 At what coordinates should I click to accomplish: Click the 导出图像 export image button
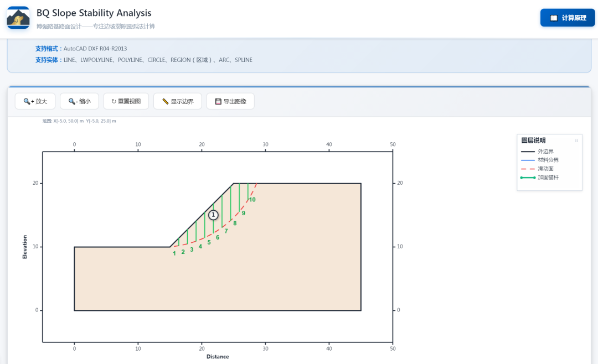[230, 101]
